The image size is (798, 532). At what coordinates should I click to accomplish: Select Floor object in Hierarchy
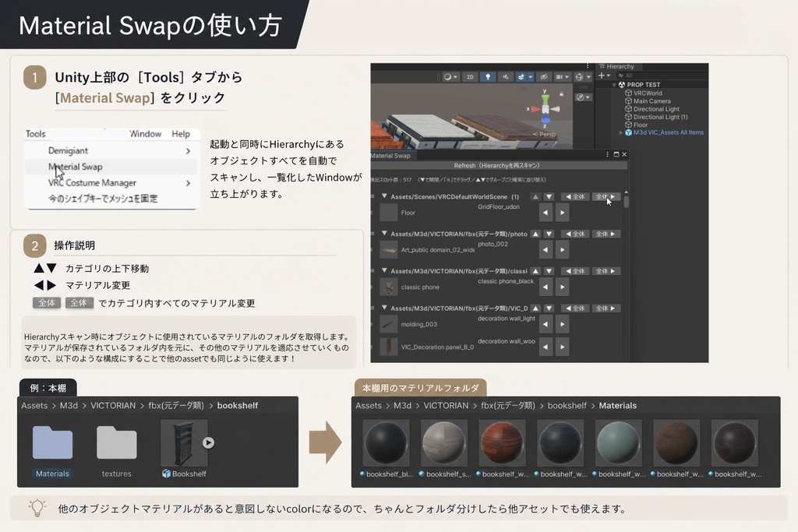tap(641, 125)
